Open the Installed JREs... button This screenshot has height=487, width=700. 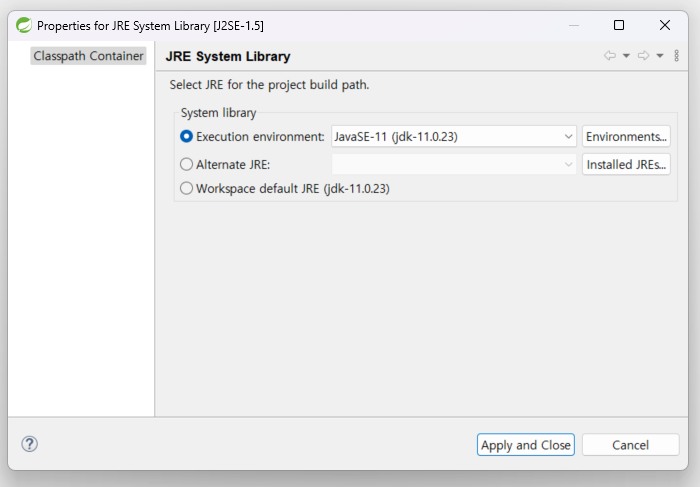point(626,164)
